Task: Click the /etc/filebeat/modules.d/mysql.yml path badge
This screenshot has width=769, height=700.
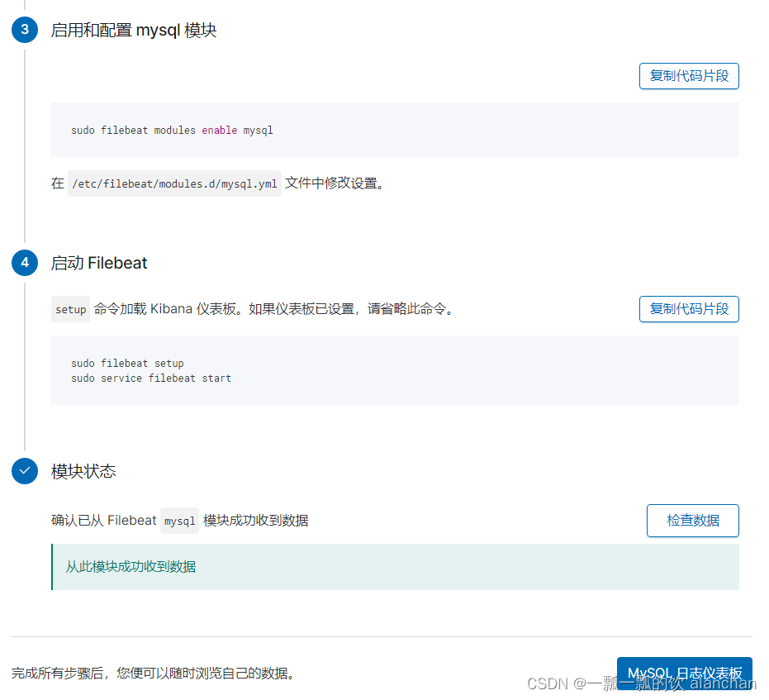Action: (173, 183)
